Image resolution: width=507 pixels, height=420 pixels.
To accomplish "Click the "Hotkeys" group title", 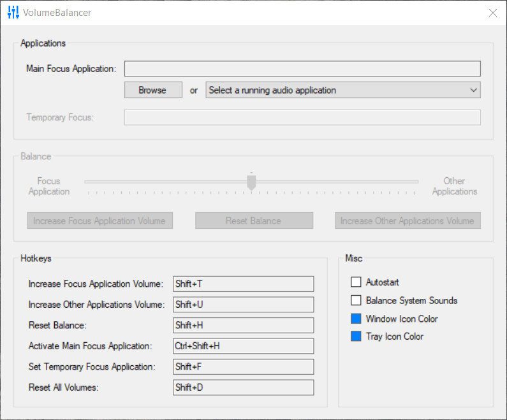I will [36, 259].
